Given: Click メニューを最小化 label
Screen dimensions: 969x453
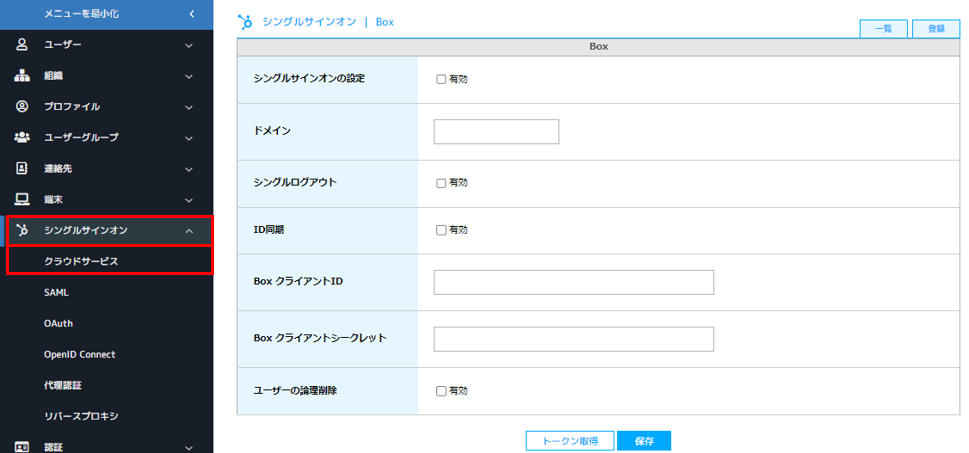Looking at the screenshot, I should pyautogui.click(x=82, y=14).
